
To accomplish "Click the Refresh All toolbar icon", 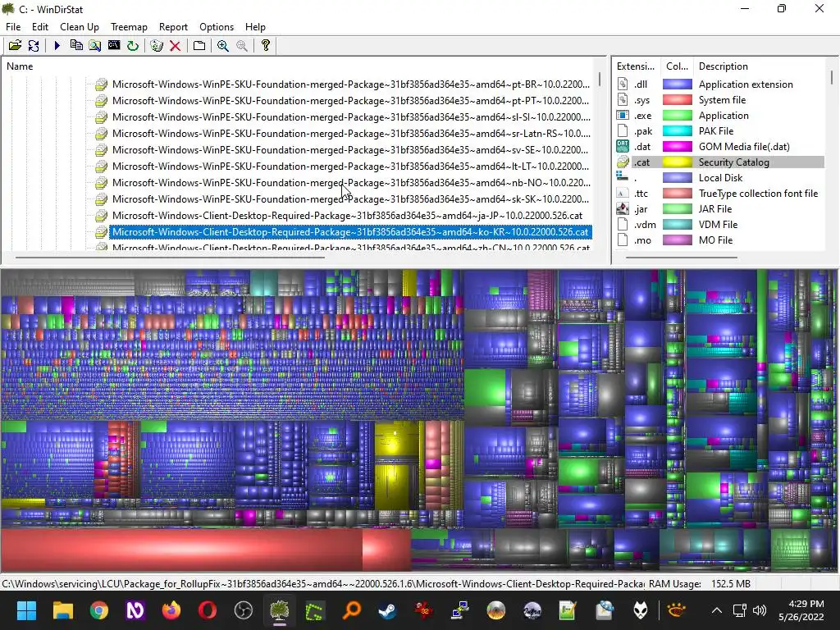I will 33,46.
